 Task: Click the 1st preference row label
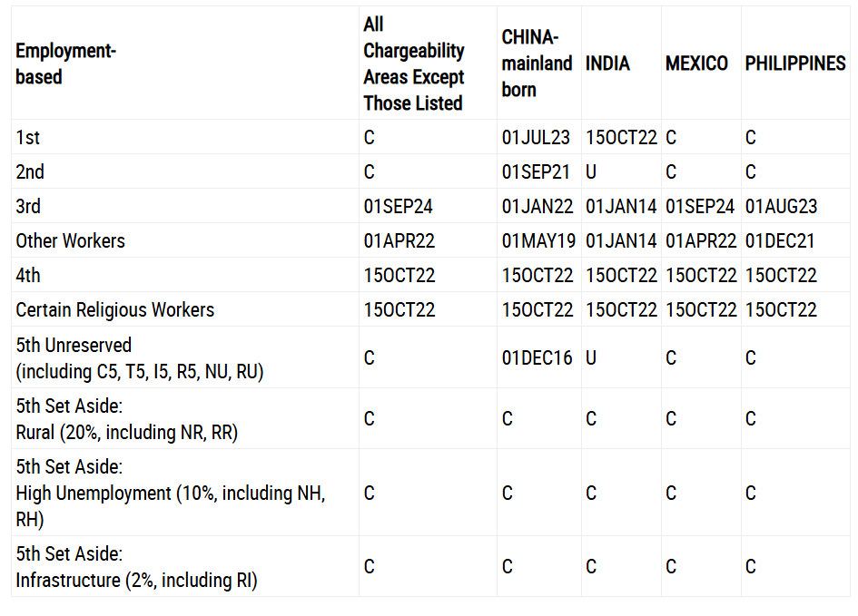(28, 137)
